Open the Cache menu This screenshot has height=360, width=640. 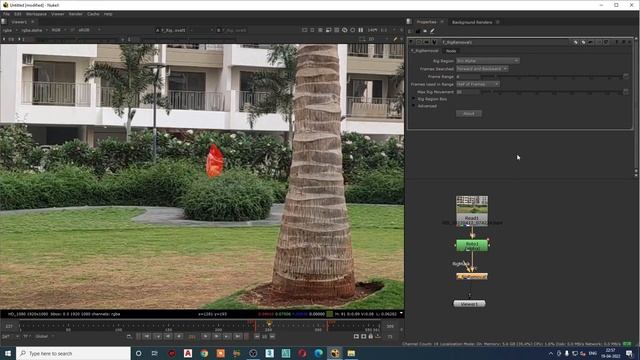(x=93, y=14)
